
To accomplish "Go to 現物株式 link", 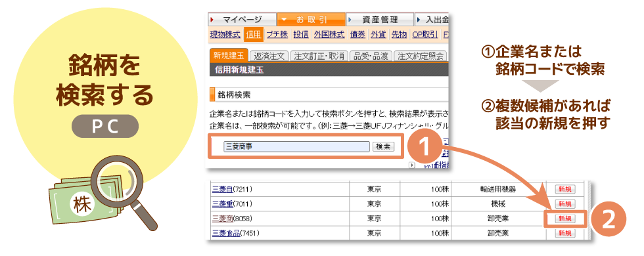I will (225, 35).
